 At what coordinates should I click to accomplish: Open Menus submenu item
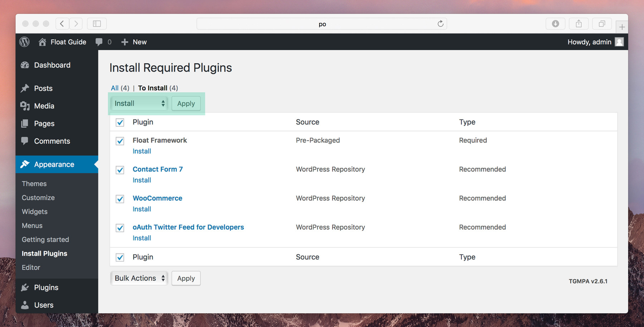32,226
